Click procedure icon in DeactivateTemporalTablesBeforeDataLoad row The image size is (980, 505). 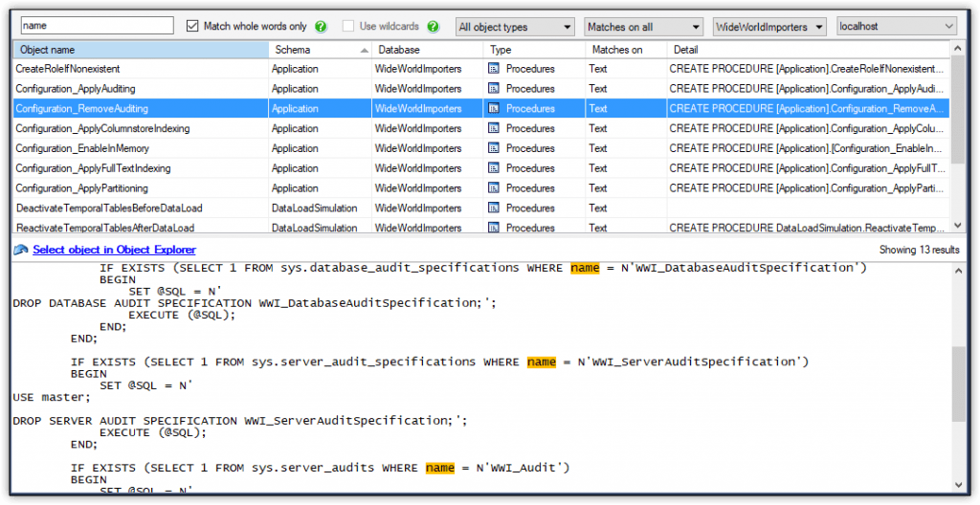click(494, 209)
